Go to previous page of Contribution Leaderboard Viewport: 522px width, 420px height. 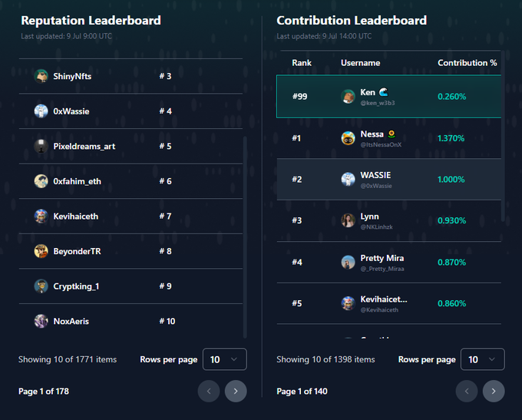(x=467, y=391)
